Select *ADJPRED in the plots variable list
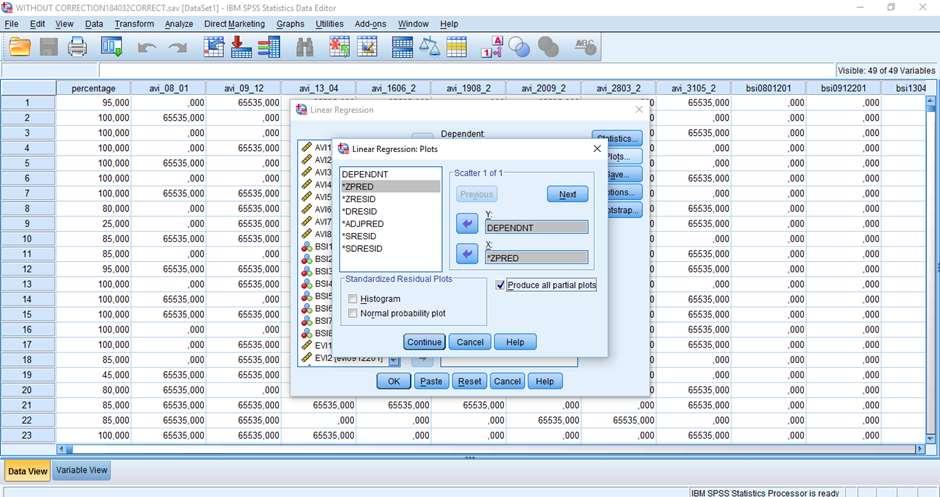 [390, 224]
